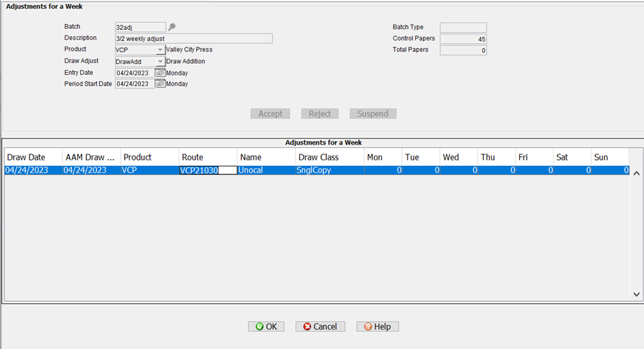Click the Sun value cell in the row
The image size is (644, 349).
[x=610, y=170]
